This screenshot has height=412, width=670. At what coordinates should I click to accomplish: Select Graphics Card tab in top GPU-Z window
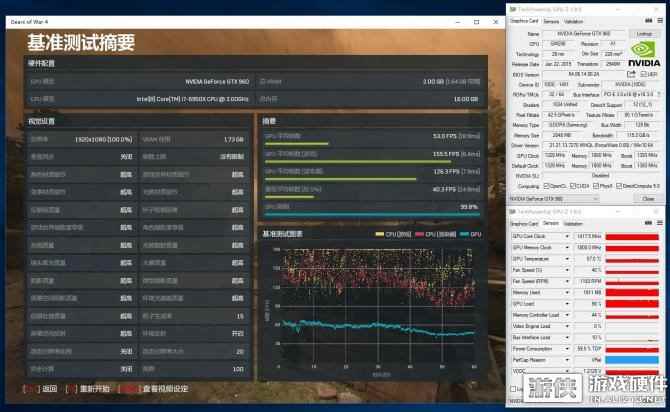(x=524, y=21)
